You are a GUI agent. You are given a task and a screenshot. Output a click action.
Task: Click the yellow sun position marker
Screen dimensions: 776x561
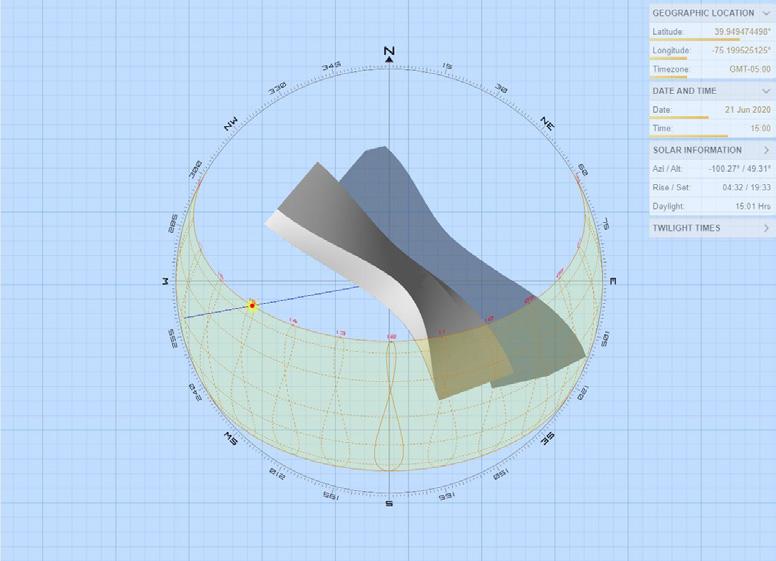252,306
